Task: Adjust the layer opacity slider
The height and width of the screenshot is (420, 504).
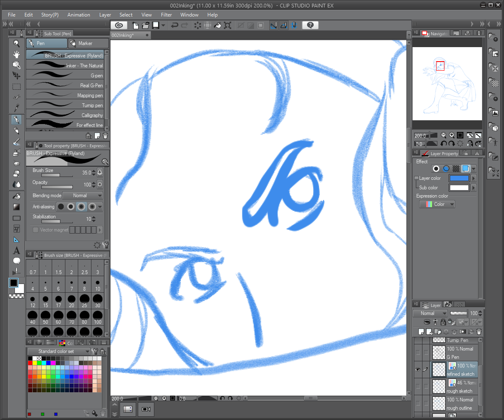Action: 458,313
